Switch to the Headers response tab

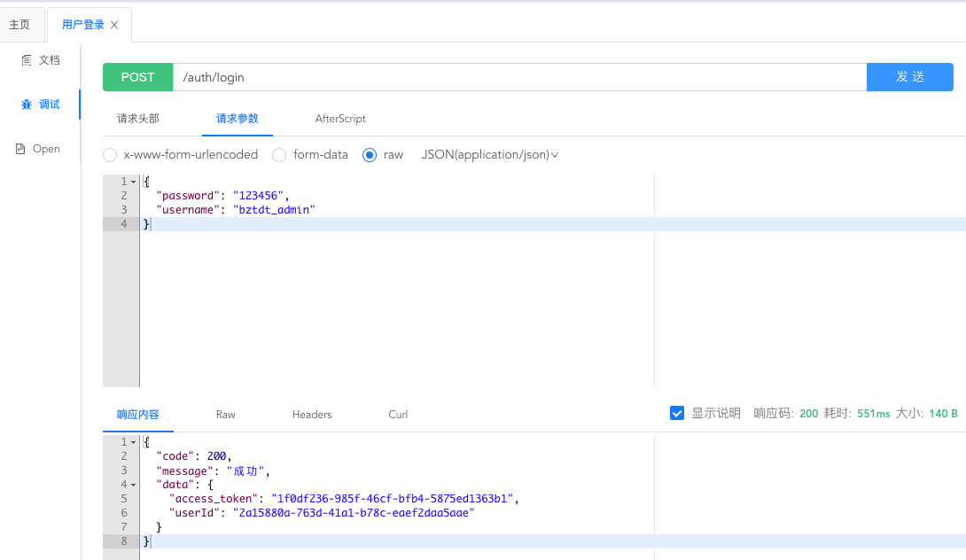312,415
